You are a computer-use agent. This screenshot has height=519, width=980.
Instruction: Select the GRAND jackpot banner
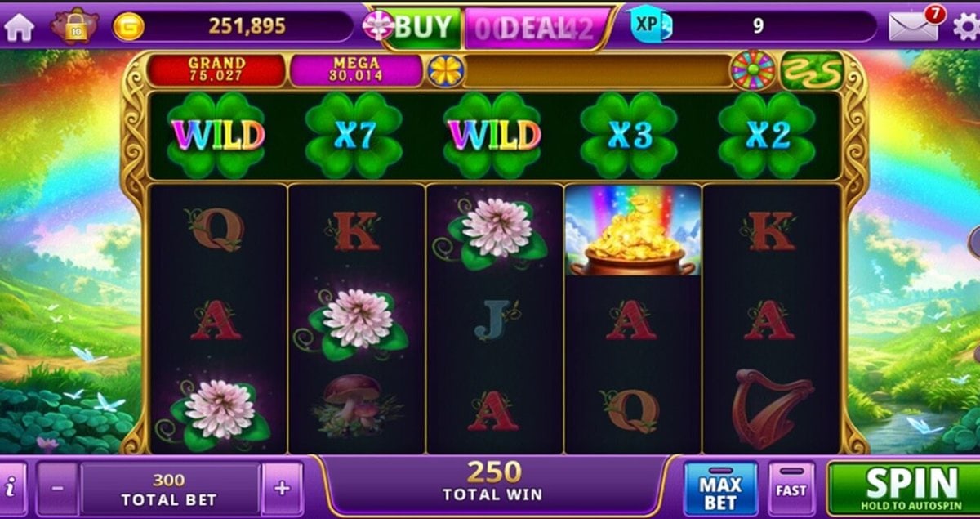[x=216, y=70]
